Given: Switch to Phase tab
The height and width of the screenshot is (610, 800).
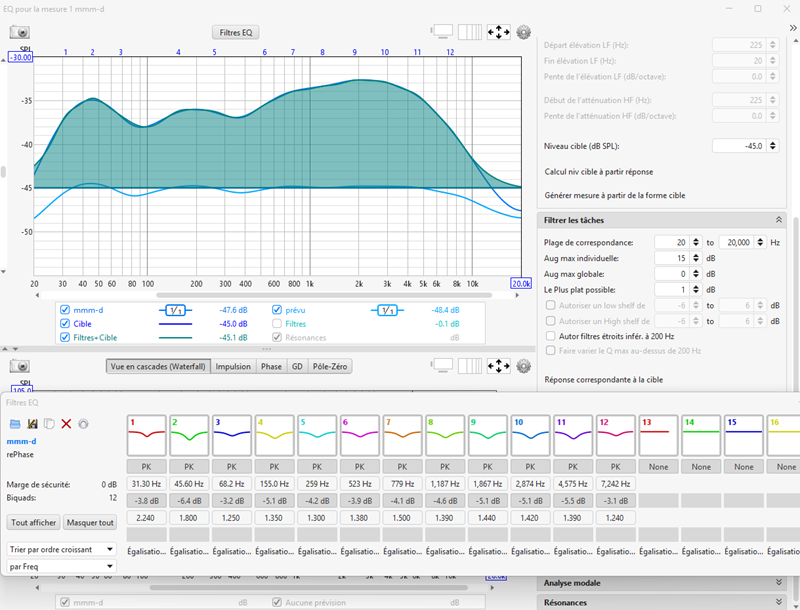Looking at the screenshot, I should click(x=271, y=366).
